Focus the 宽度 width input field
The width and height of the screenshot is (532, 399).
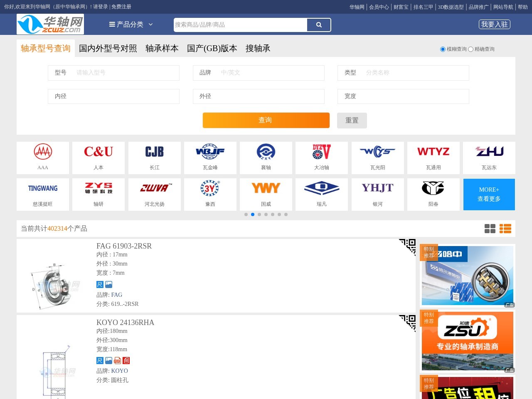[403, 96]
